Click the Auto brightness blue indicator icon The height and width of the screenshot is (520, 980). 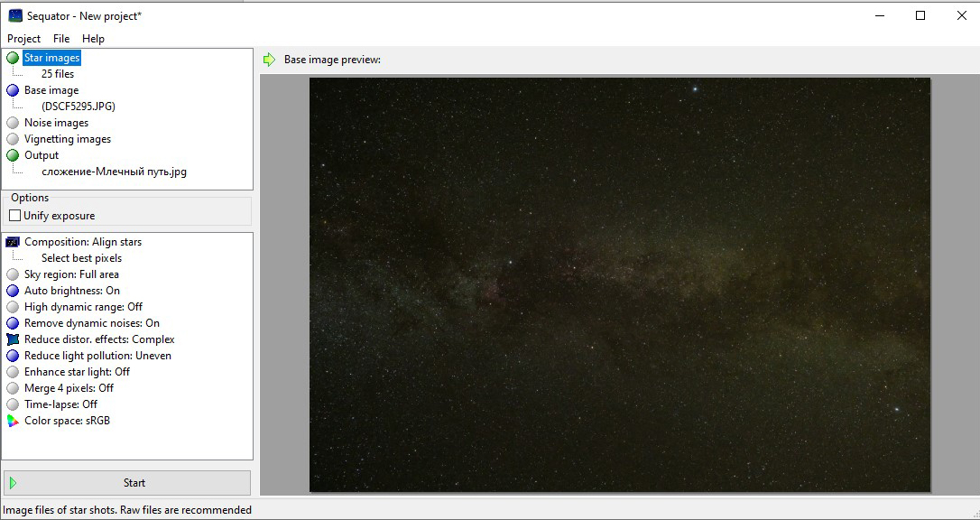[13, 291]
